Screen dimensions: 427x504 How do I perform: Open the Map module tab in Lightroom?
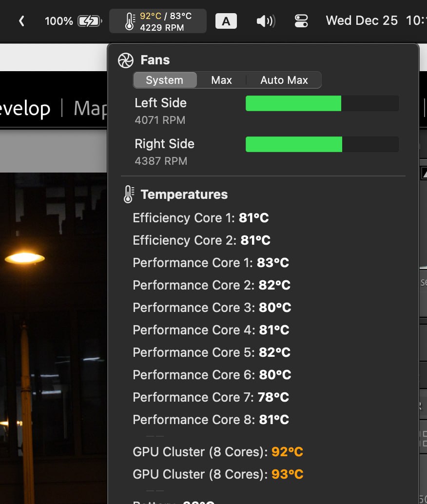90,108
